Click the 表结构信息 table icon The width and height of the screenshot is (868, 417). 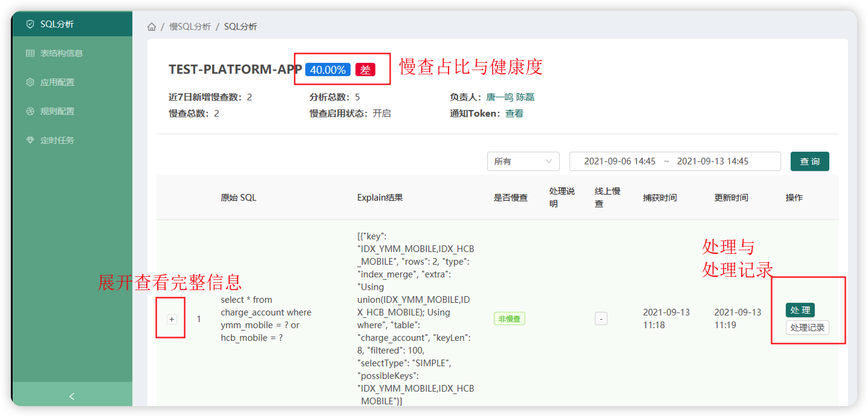coord(30,53)
